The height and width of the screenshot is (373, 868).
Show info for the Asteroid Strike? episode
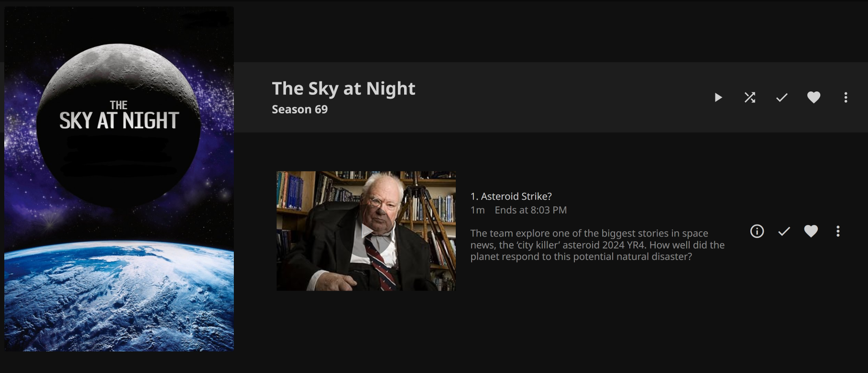click(x=757, y=231)
